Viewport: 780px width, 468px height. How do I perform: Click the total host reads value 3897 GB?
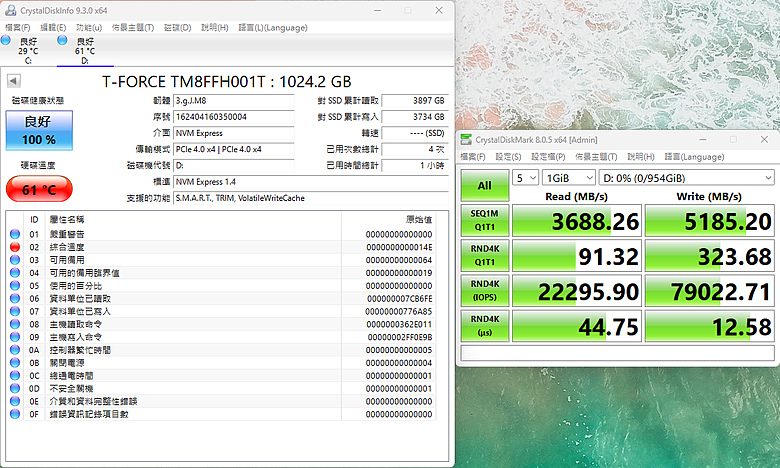[414, 101]
